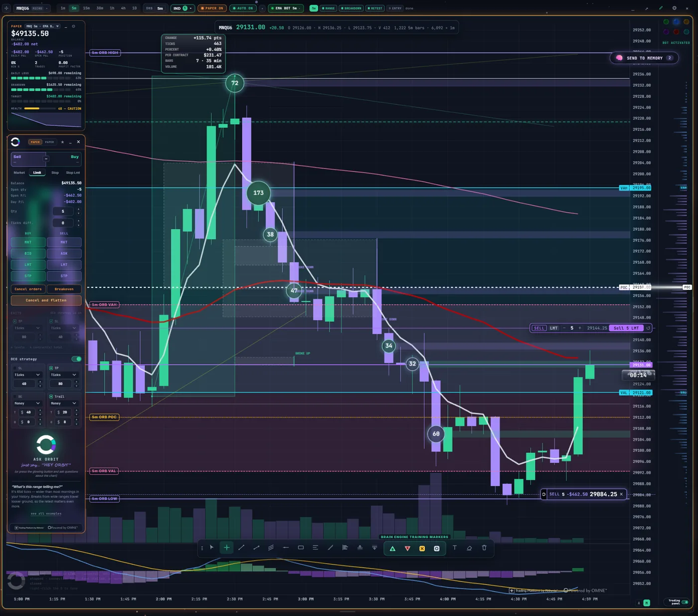Select the rectangle drawing tool
Viewport: 698px width, 616px height.
[x=301, y=548]
